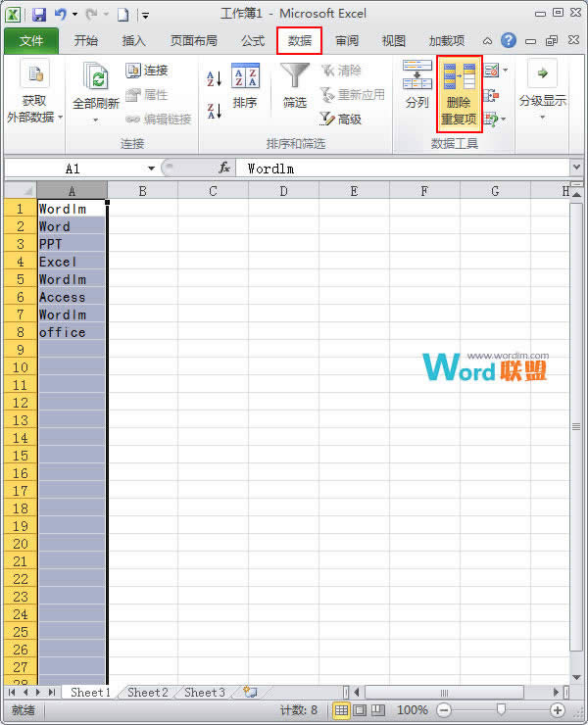Viewport: 588px width, 725px height.
Task: Select the Sheet1 worksheet tab
Action: (x=91, y=692)
